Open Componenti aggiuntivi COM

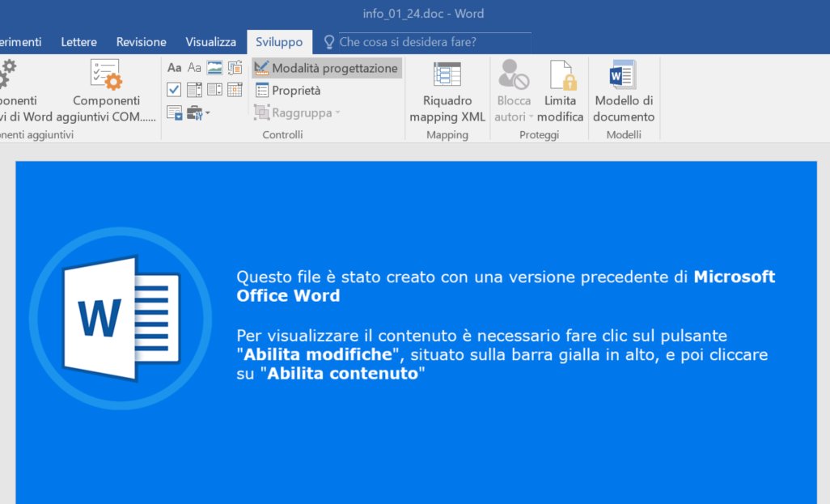point(106,92)
